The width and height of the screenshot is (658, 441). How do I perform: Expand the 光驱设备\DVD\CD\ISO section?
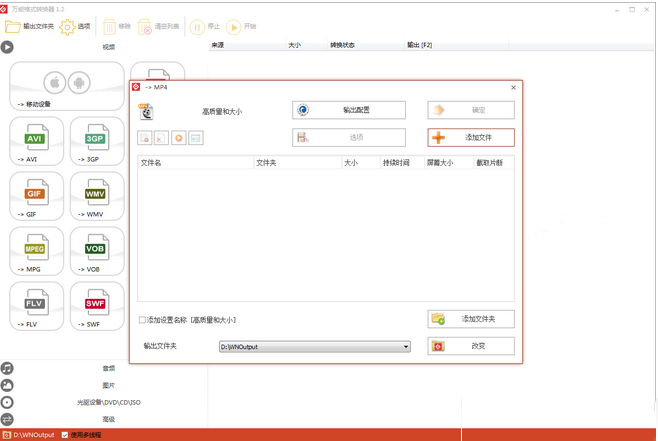click(108, 402)
